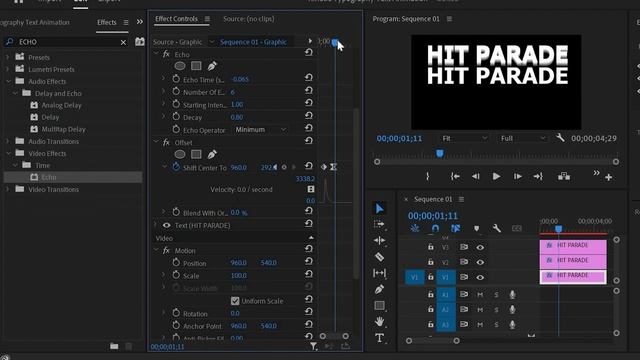The width and height of the screenshot is (640, 360).
Task: Select the Slip tool
Action: (x=379, y=273)
